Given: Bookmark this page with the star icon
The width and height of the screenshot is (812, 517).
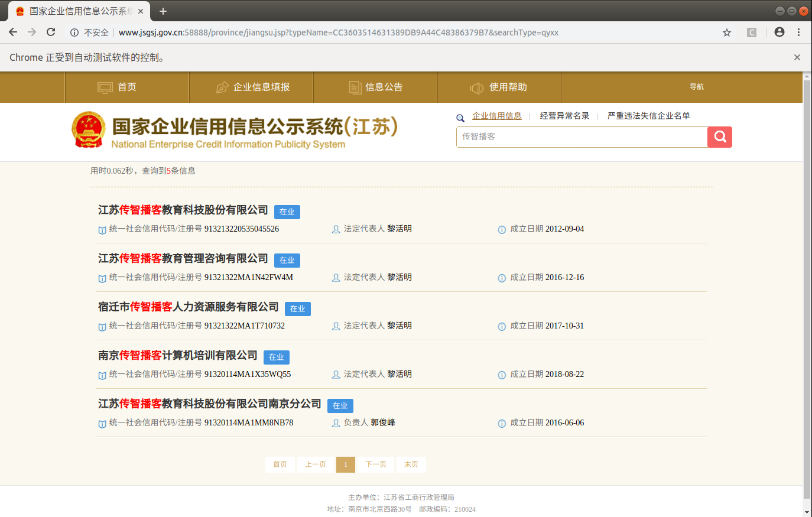Looking at the screenshot, I should pyautogui.click(x=727, y=32).
